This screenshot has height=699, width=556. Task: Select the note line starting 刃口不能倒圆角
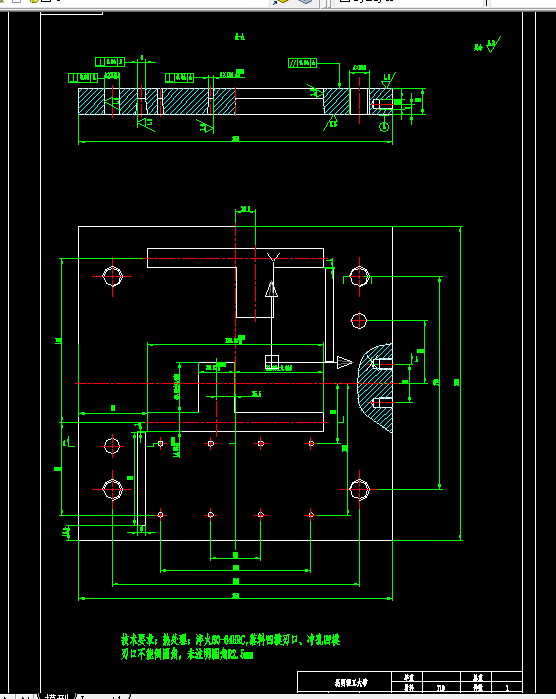pos(187,654)
